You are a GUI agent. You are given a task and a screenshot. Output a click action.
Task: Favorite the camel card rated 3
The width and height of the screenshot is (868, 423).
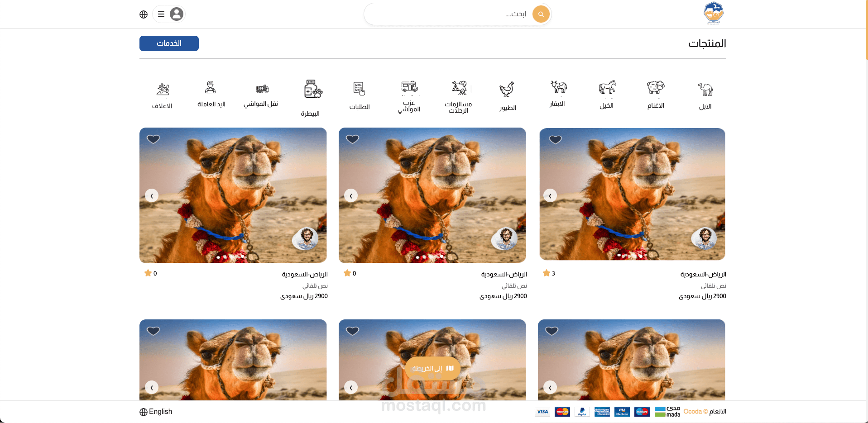coord(556,139)
